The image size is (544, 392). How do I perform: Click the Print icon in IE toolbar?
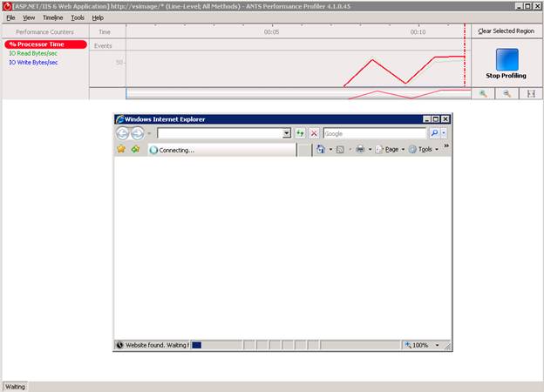(360, 149)
